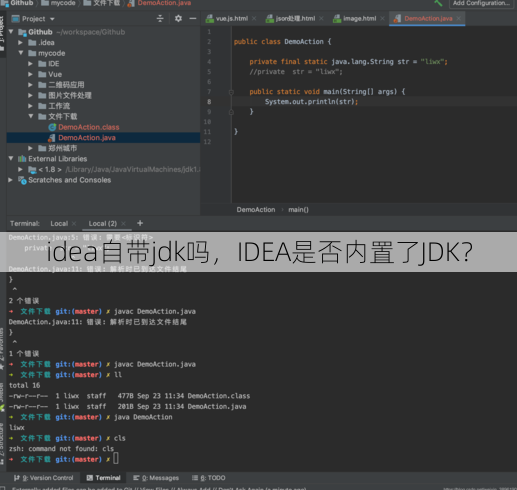Screen dimensions: 517x490
Task: Click the DemoAction.java file icon
Action: tap(52, 138)
